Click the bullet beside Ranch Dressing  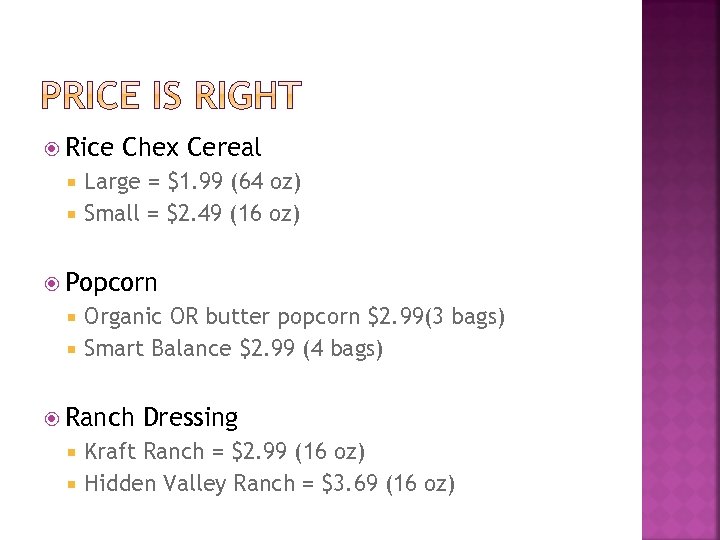click(x=53, y=419)
